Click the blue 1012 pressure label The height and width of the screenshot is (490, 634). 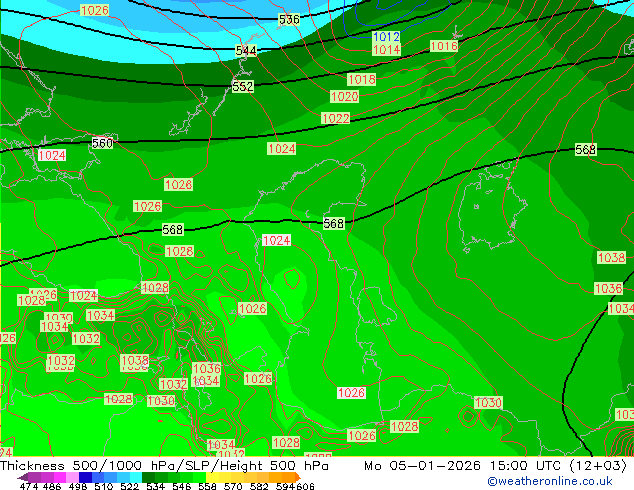(386, 37)
